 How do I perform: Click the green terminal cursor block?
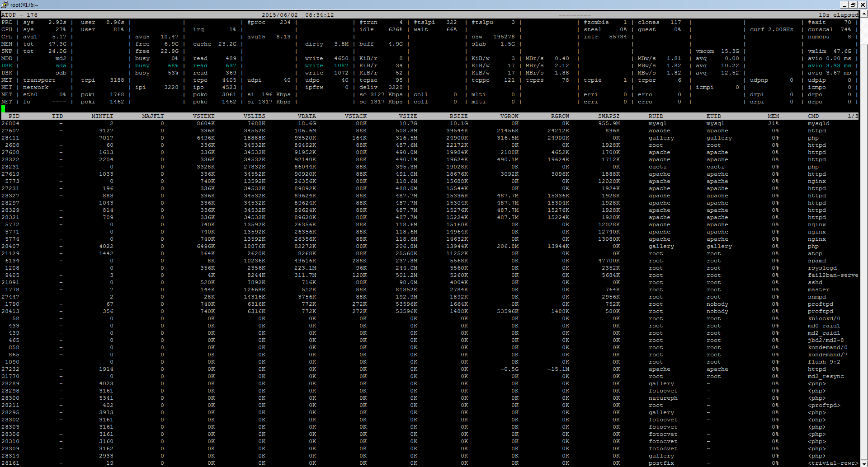point(3,109)
